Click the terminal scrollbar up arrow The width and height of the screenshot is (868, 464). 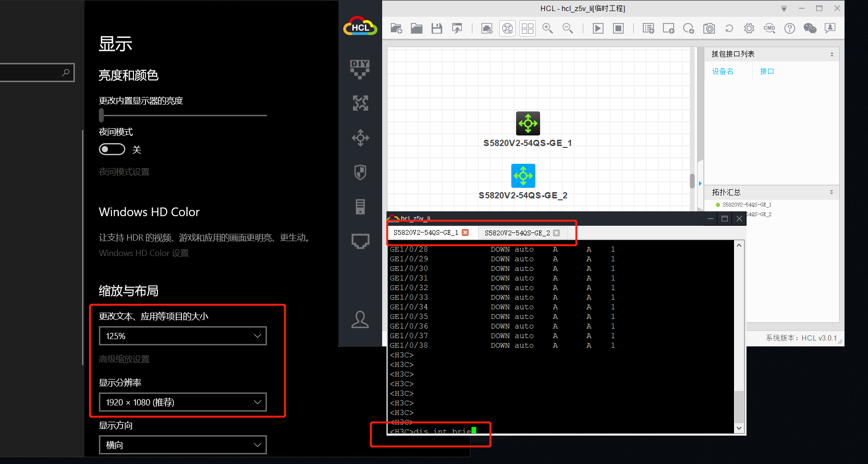click(x=739, y=245)
